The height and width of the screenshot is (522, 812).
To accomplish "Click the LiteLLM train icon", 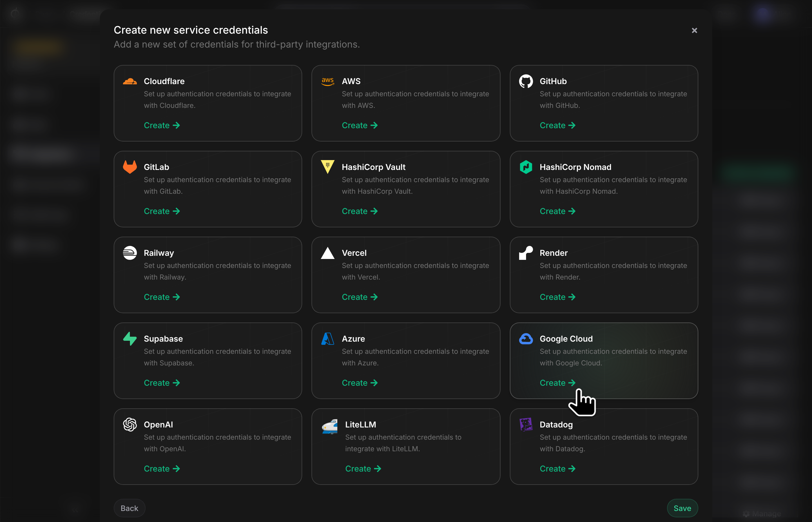I will click(329, 426).
